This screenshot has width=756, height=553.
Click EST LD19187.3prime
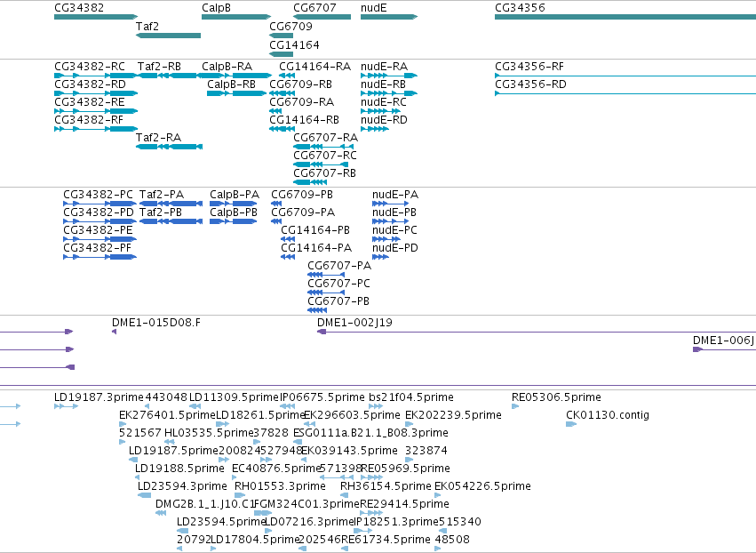click(x=99, y=397)
